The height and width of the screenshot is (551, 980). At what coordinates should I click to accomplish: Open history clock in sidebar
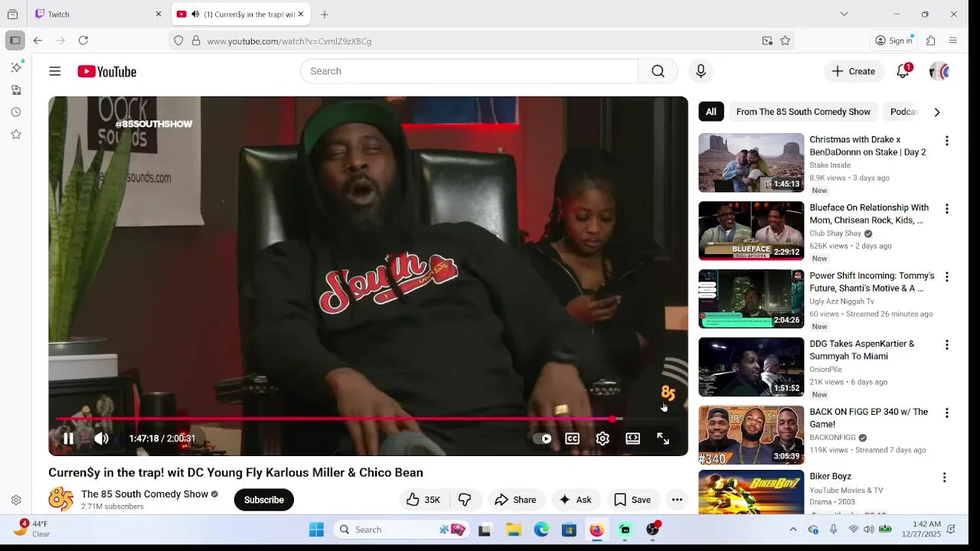(16, 112)
